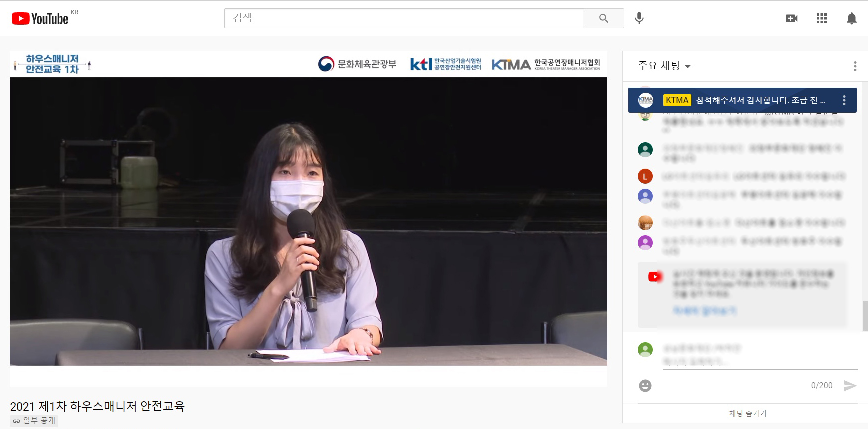The image size is (868, 429).
Task: Click the pinned KTMA message banner
Action: tap(742, 100)
